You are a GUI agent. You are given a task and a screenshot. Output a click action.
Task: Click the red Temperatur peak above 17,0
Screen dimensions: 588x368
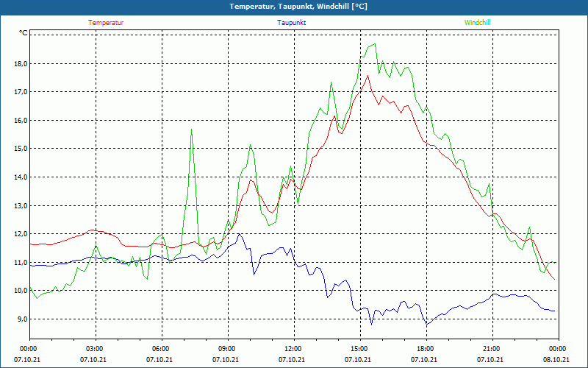click(x=368, y=76)
